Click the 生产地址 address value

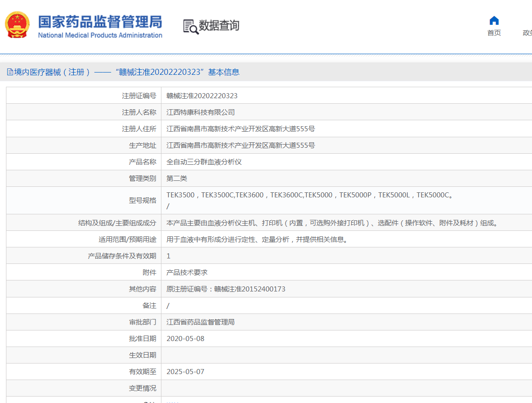point(241,146)
